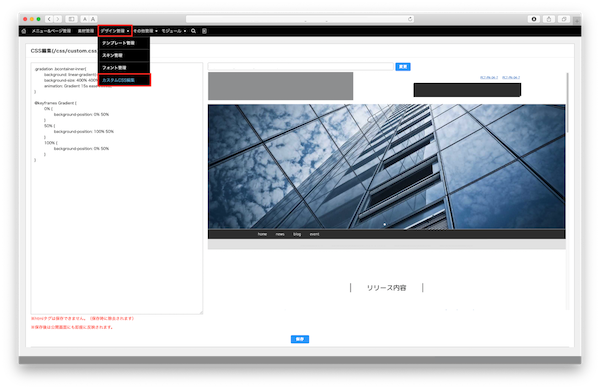Click the gray logo placeholder in the preview header
The width and height of the screenshot is (600, 389).
280,86
